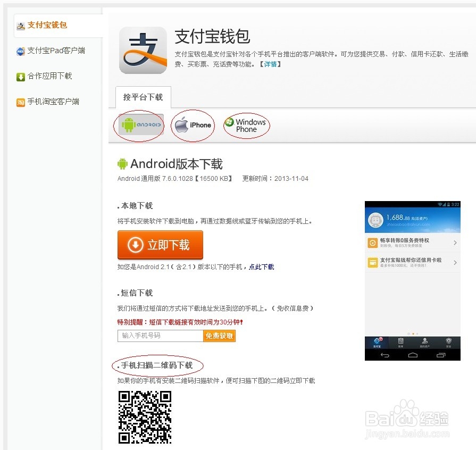This screenshot has height=450, width=476.
Task: Switch to the 按平台下载 tab
Action: pos(143,97)
